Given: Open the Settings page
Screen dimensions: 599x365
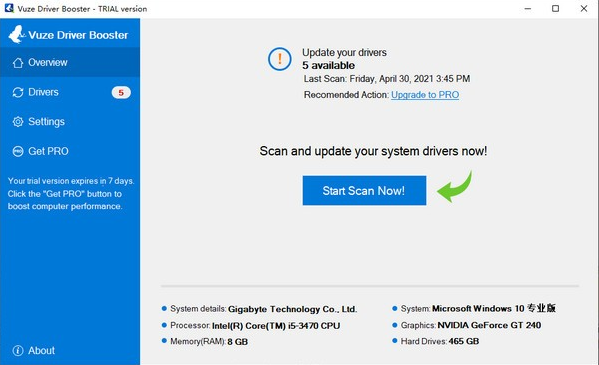Looking at the screenshot, I should 70,122.
